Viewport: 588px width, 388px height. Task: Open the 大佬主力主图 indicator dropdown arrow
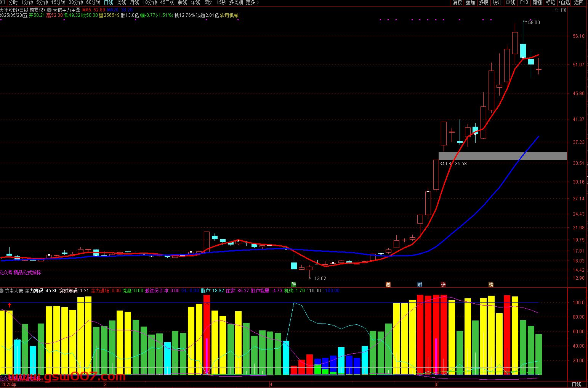click(x=49, y=10)
